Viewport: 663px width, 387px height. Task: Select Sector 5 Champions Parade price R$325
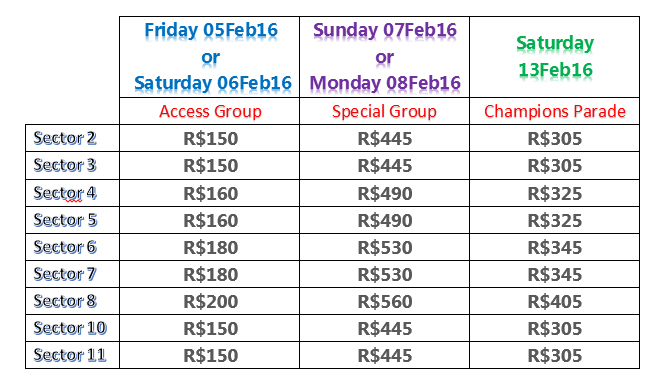click(555, 220)
